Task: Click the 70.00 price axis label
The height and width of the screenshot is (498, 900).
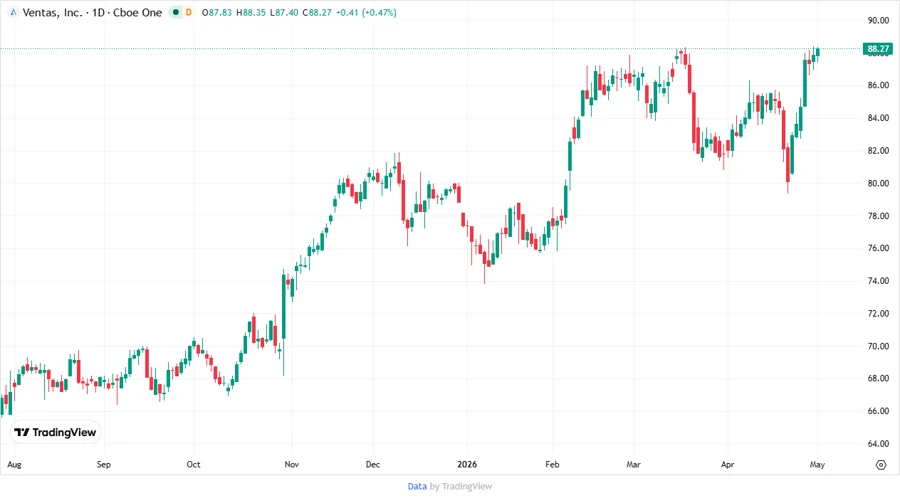Action: [x=878, y=347]
